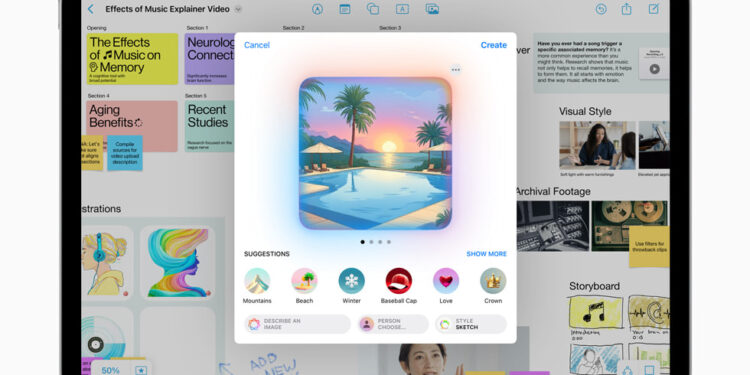The image size is (750, 375).
Task: Click the Storyboard heading
Action: click(x=594, y=287)
